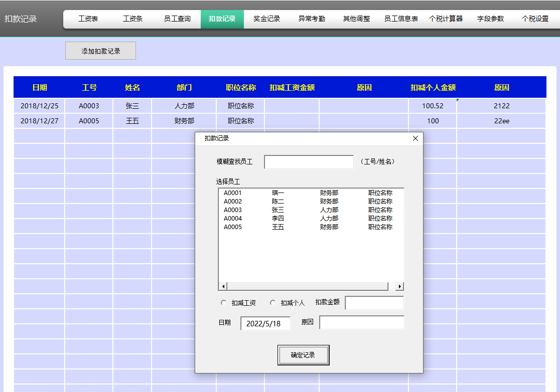Select the 扣减工资 radio button
The width and height of the screenshot is (560, 392).
[x=224, y=303]
